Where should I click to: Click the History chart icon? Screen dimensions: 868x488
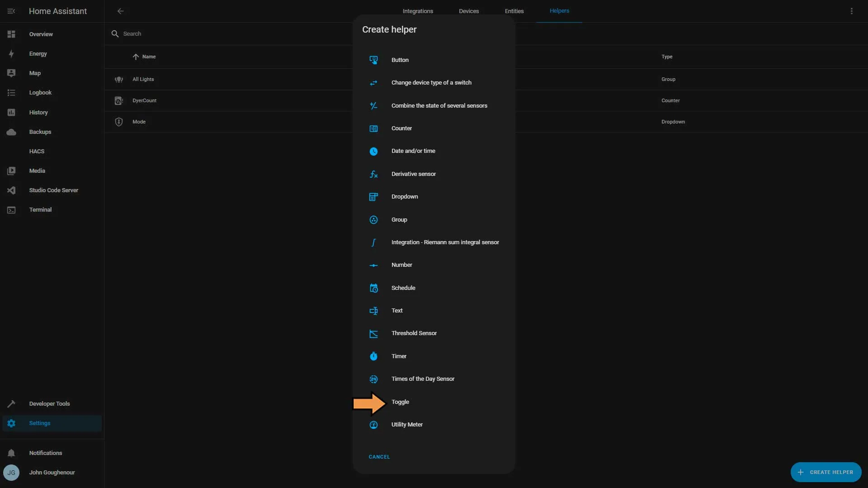point(11,112)
